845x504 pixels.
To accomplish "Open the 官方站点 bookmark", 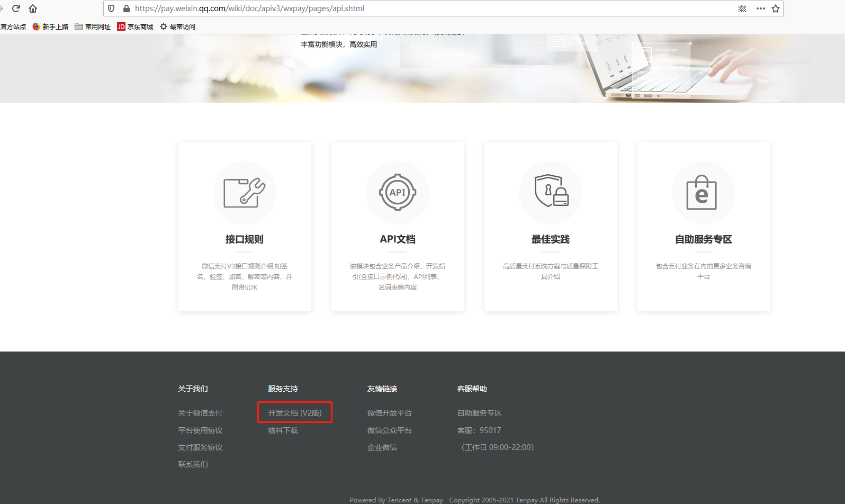I will pyautogui.click(x=13, y=26).
